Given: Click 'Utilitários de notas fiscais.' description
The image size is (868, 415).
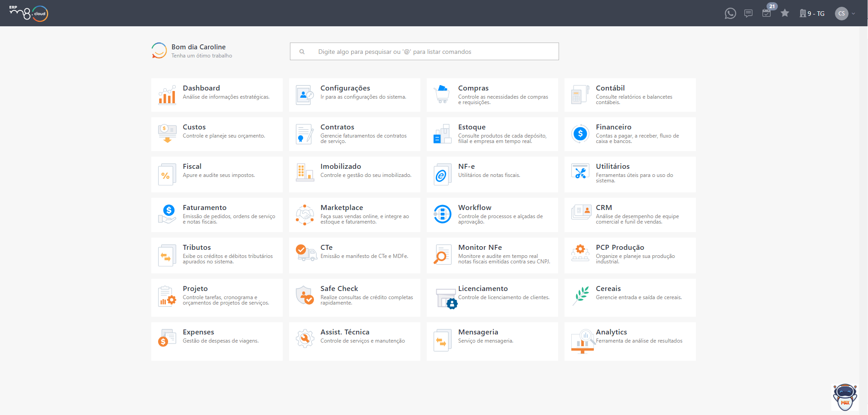Looking at the screenshot, I should tap(489, 175).
